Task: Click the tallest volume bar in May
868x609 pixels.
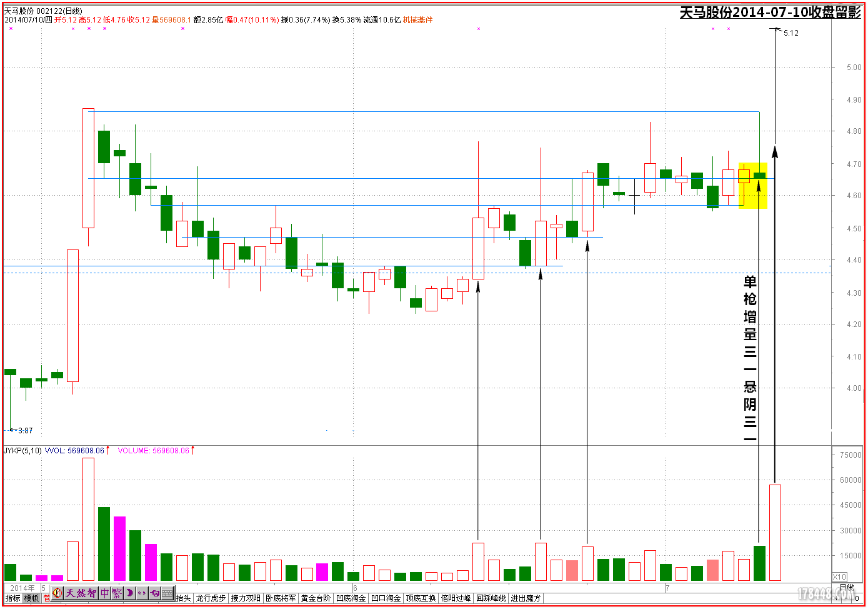Action: 88,519
